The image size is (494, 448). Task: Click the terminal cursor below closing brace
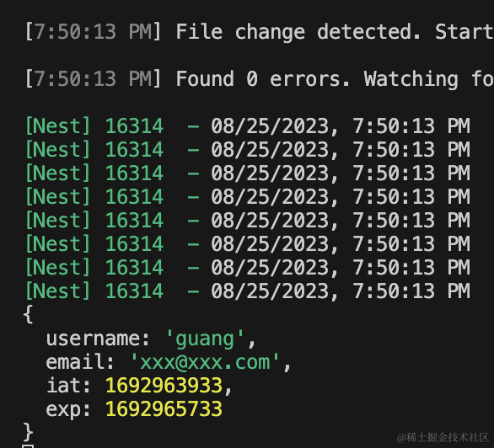click(28, 446)
